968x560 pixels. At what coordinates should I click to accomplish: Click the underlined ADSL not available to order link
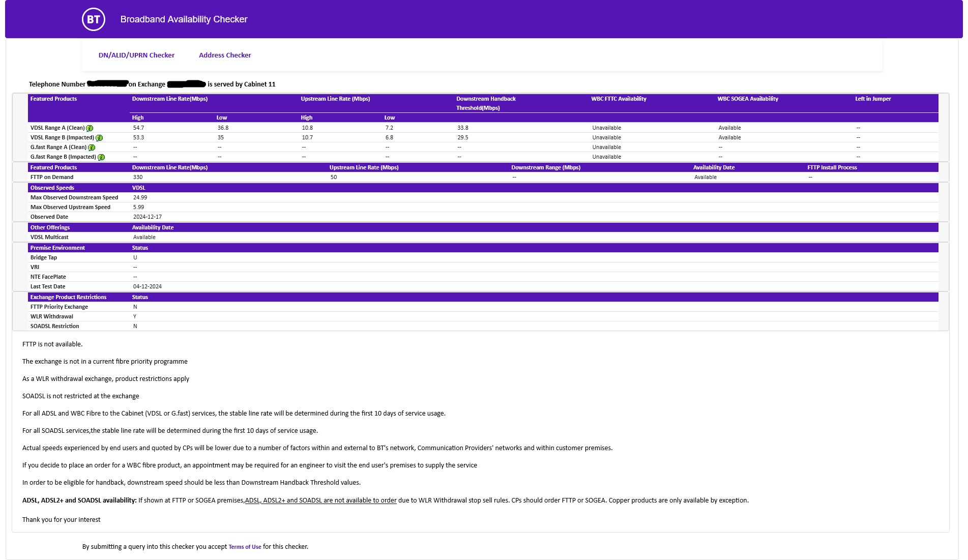[320, 500]
